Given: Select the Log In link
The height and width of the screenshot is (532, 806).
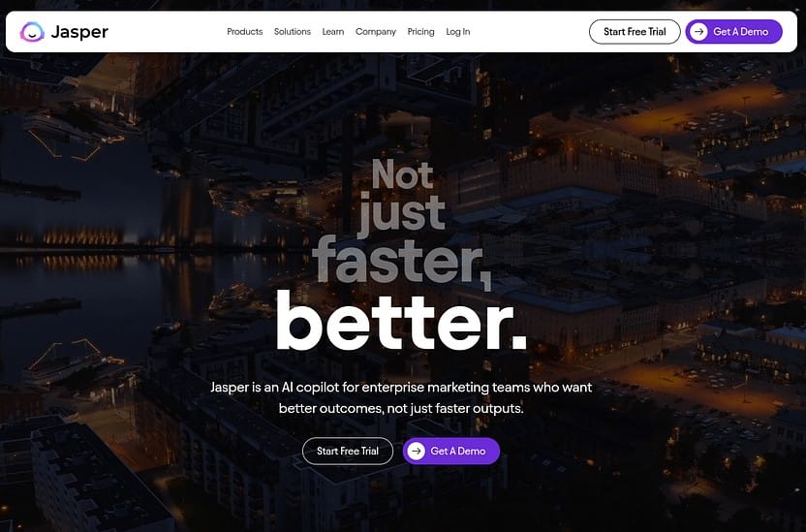Looking at the screenshot, I should pos(458,32).
